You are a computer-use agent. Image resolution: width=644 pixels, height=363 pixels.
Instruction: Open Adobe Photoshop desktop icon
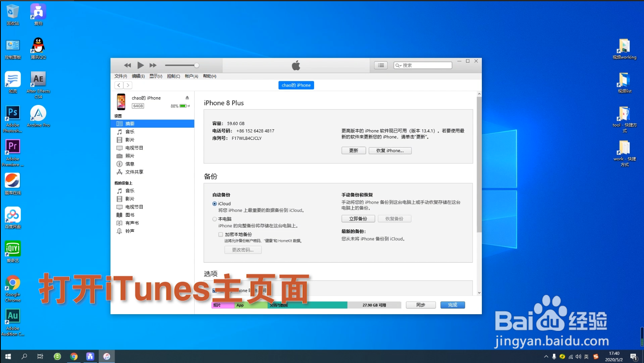pyautogui.click(x=13, y=119)
